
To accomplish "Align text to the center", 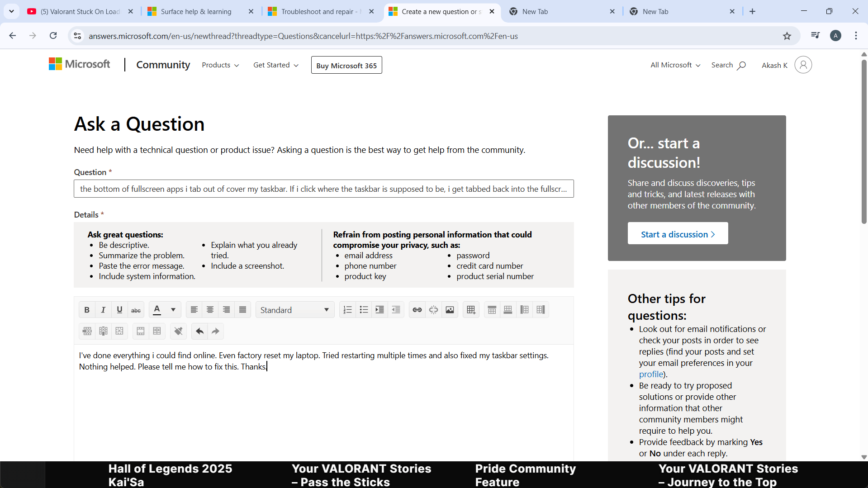I will point(209,309).
